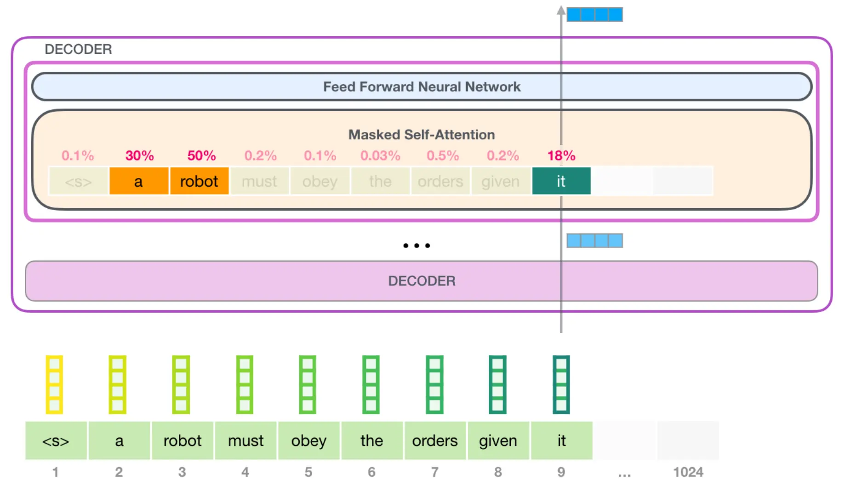Select the orange 'robot' attention cell
The height and width of the screenshot is (491, 868).
coord(199,181)
